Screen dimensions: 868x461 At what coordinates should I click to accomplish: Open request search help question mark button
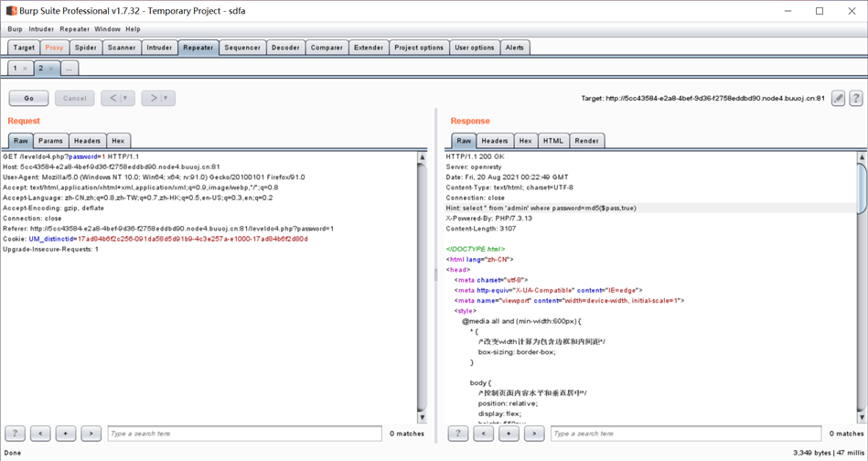[15, 434]
